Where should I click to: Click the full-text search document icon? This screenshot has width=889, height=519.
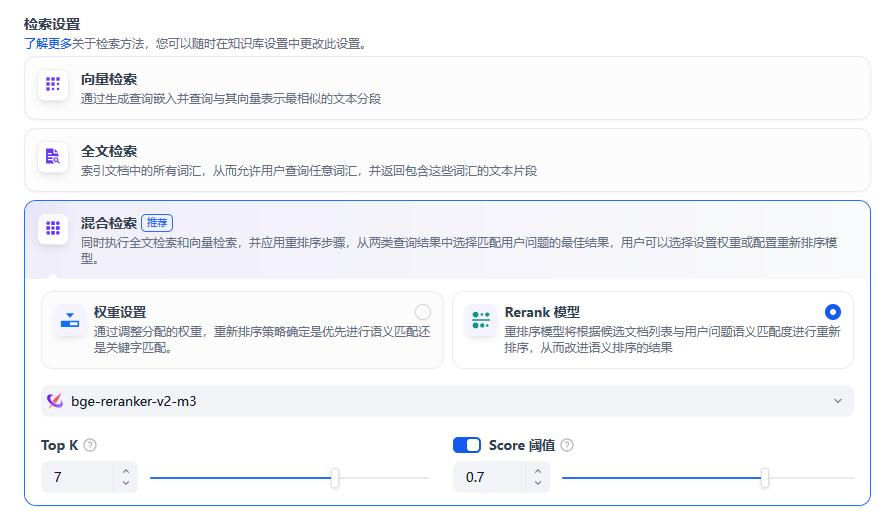[53, 156]
